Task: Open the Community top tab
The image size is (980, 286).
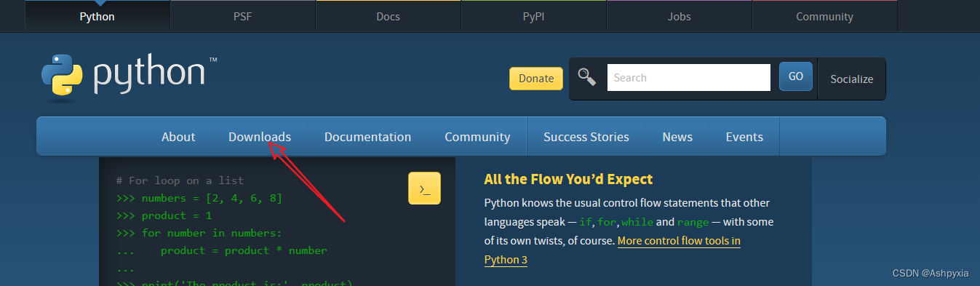Action: (x=824, y=16)
